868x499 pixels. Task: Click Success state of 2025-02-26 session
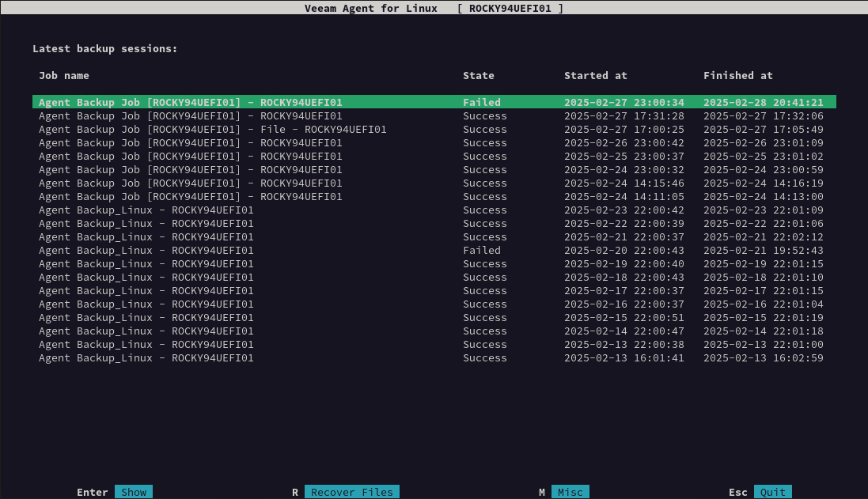(x=485, y=142)
